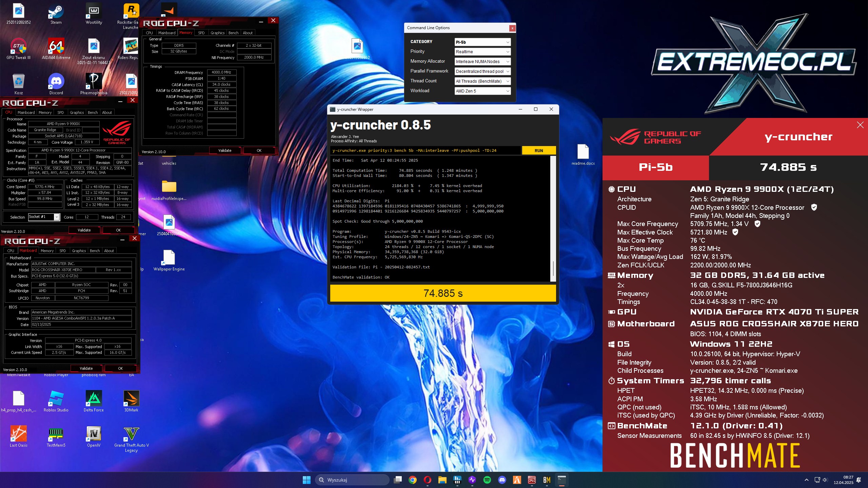Show hidden system tray icons

[x=807, y=480]
